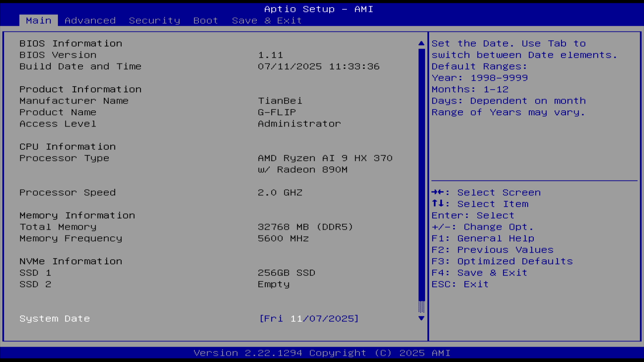Image resolution: width=644 pixels, height=362 pixels.
Task: Select the Main tab
Action: click(x=39, y=20)
